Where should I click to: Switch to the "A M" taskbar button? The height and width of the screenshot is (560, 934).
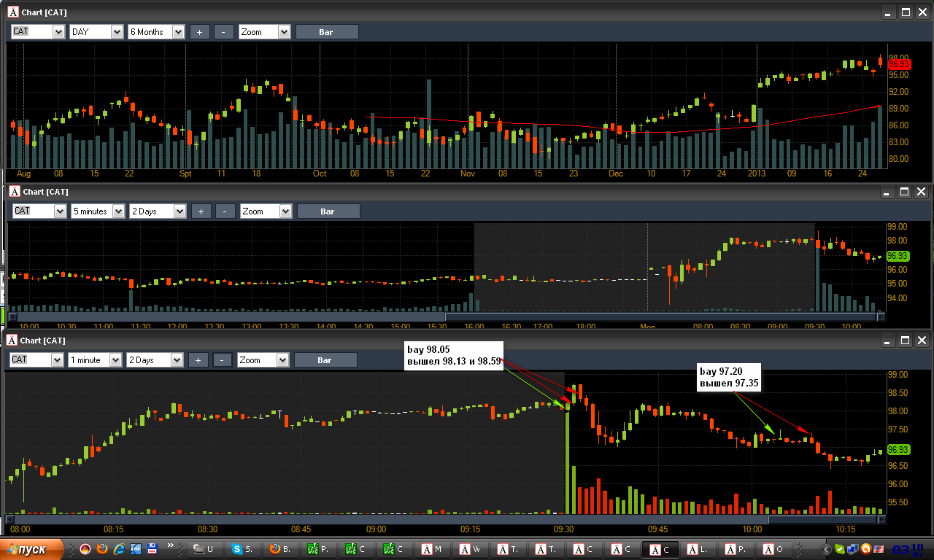(x=433, y=549)
